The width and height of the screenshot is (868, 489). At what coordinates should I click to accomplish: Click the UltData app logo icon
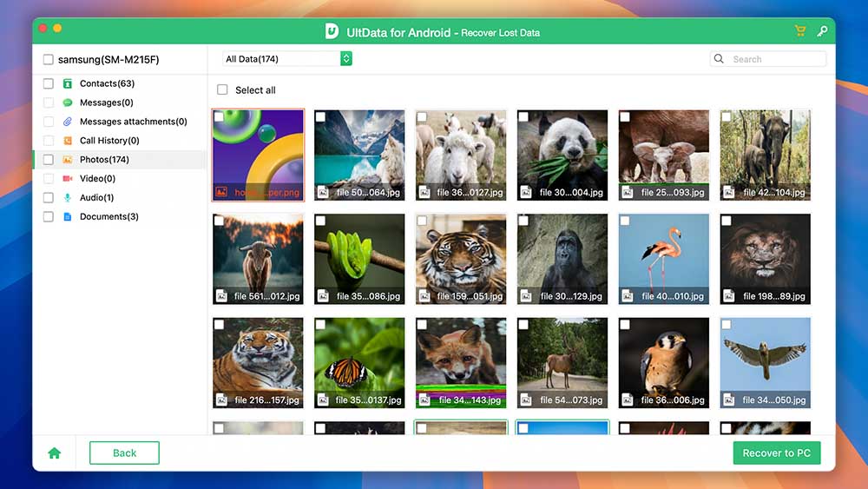tap(332, 31)
